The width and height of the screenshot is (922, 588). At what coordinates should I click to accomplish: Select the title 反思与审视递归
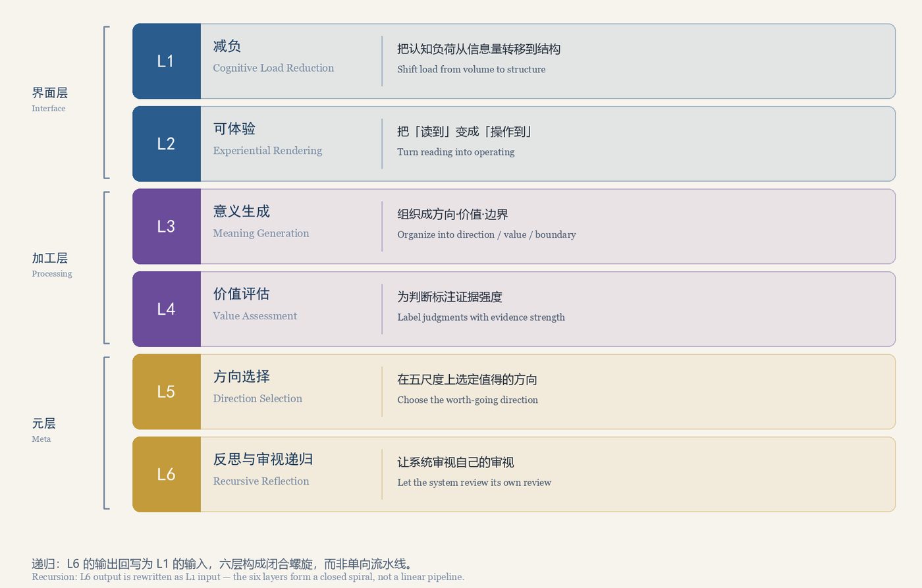[263, 459]
